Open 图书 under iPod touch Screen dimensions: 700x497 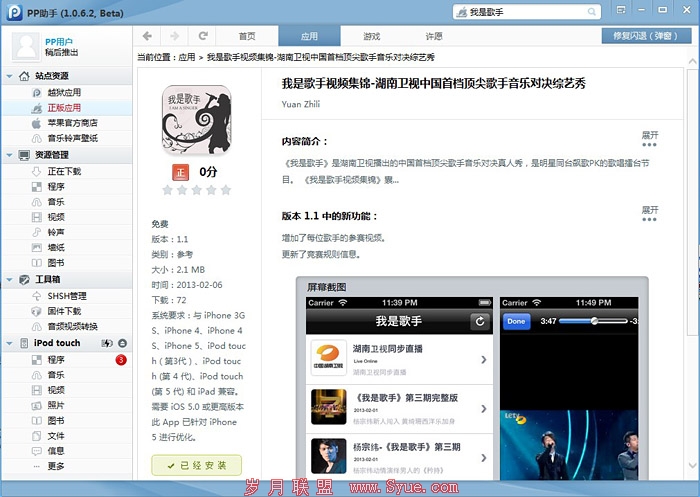[67, 420]
